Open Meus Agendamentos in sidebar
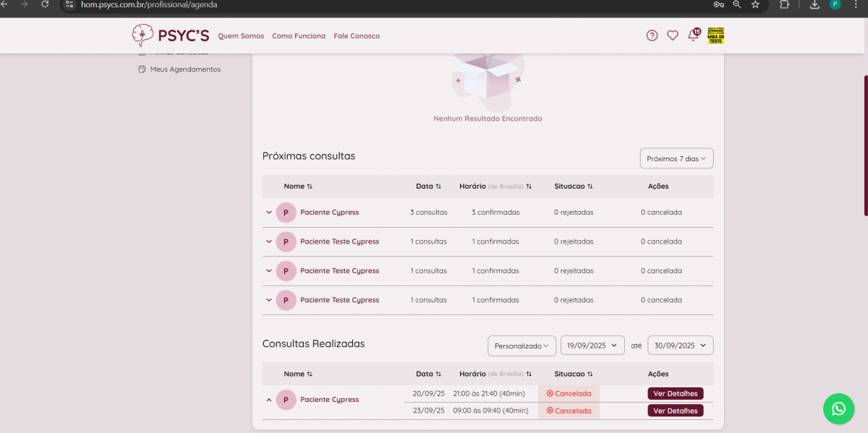The height and width of the screenshot is (433, 868). coord(185,69)
